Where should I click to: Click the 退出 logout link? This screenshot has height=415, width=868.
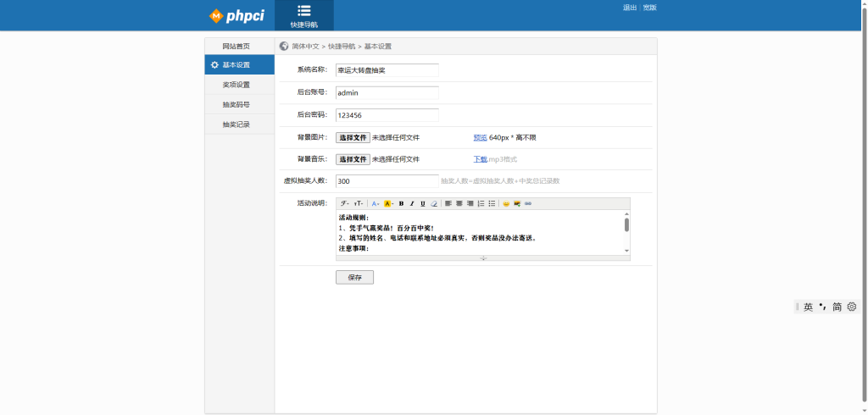click(x=630, y=8)
